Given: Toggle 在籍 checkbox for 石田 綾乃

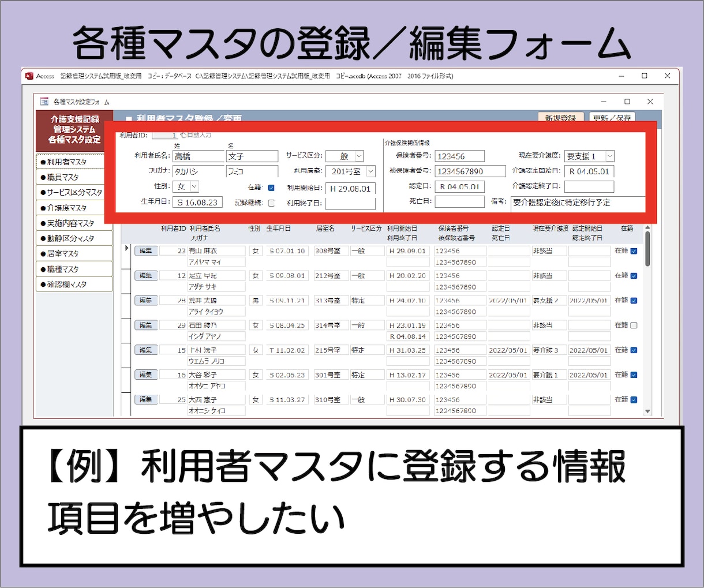Looking at the screenshot, I should pyautogui.click(x=634, y=325).
